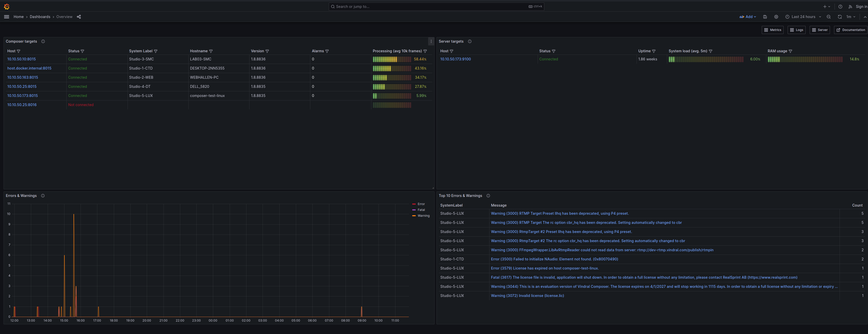Open the help question mark icon
Screen dimensions: 868x334
coord(840,6)
